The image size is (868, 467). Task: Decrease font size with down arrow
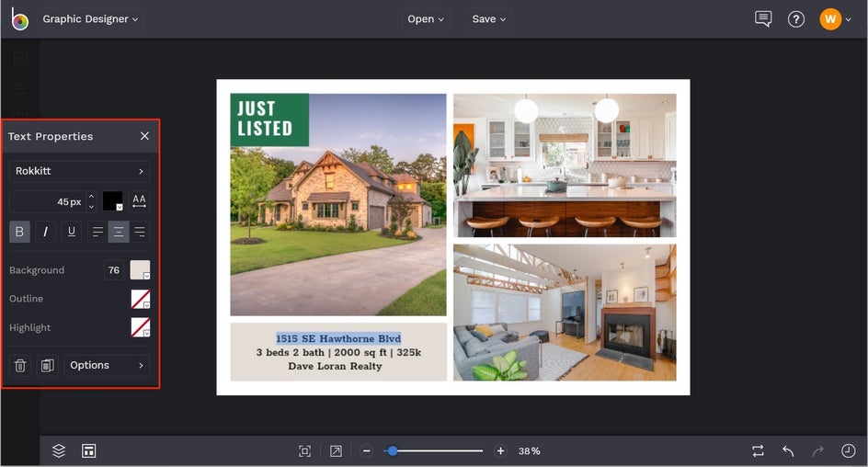(91, 207)
